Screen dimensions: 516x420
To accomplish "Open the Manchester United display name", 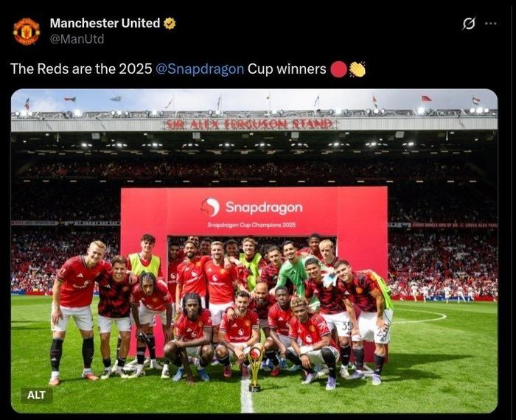I will 105,23.
